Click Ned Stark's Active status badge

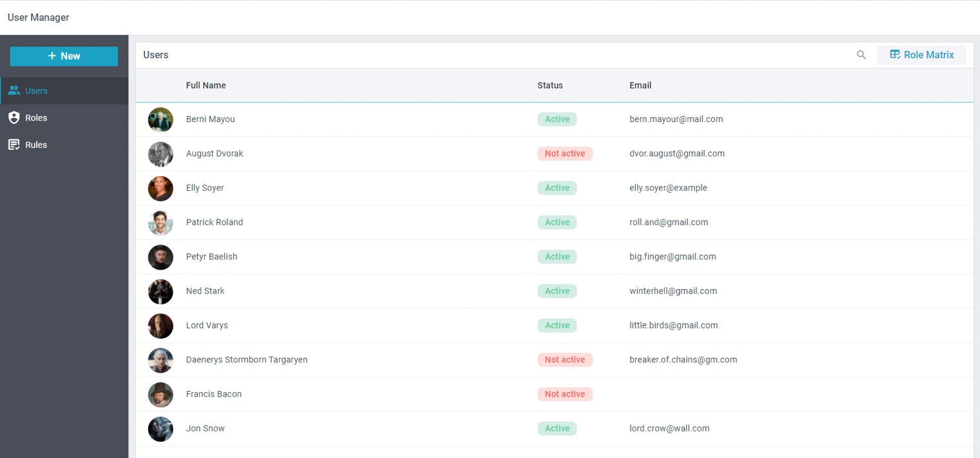[557, 291]
